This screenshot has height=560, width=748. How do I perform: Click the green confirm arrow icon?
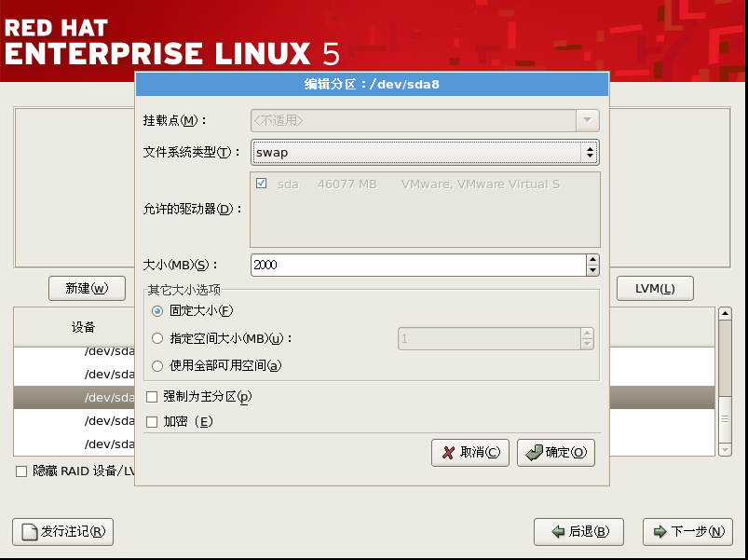(534, 452)
